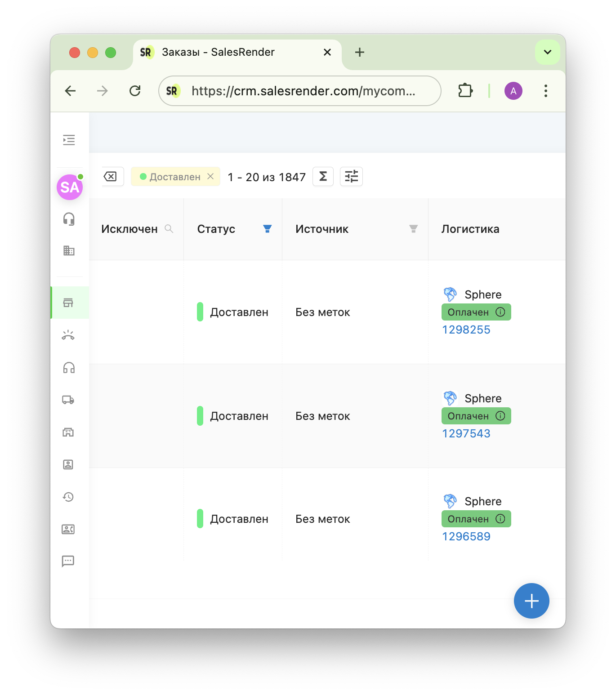This screenshot has width=616, height=695.
Task: Click Оплачен badge in row 1296589
Action: click(x=476, y=519)
